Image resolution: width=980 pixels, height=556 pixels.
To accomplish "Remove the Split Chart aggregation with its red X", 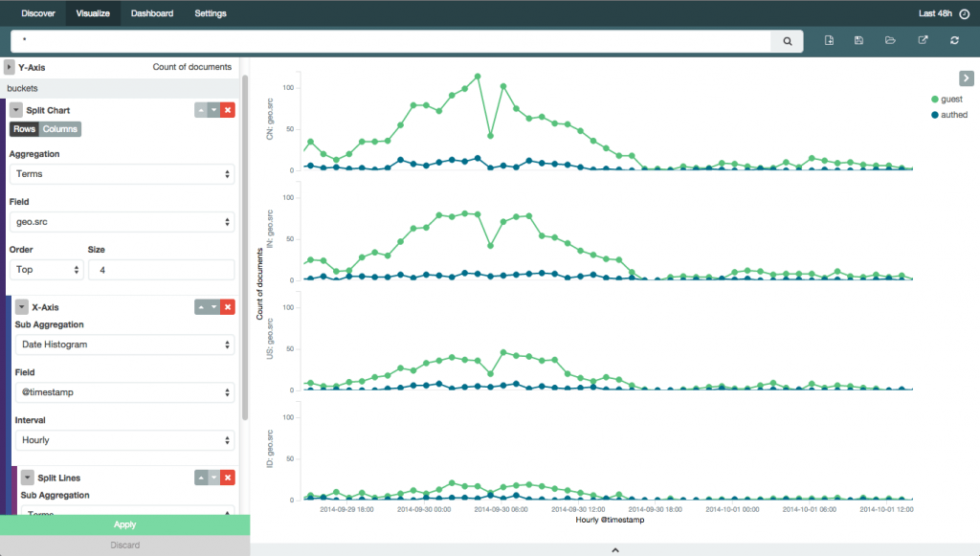I will (227, 109).
